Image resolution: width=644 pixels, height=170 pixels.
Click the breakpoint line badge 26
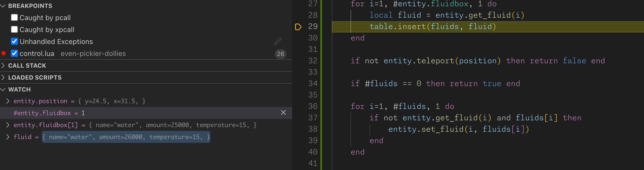click(280, 54)
